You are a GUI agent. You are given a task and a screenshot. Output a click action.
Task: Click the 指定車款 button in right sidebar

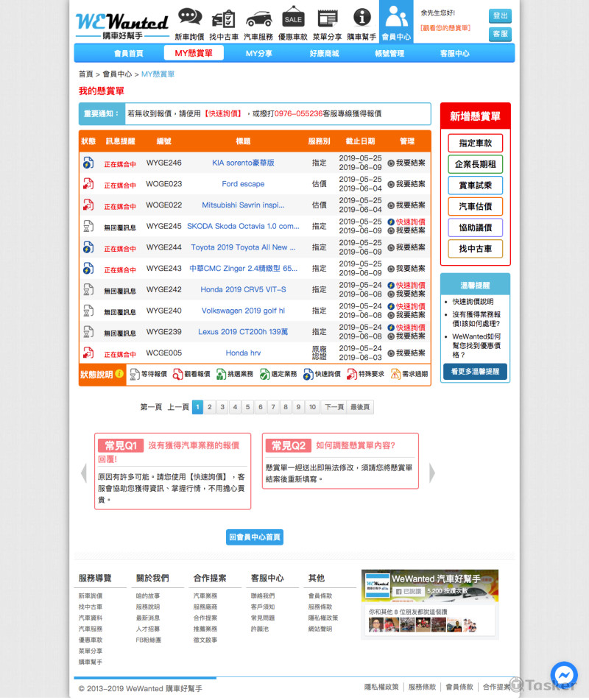click(x=474, y=143)
